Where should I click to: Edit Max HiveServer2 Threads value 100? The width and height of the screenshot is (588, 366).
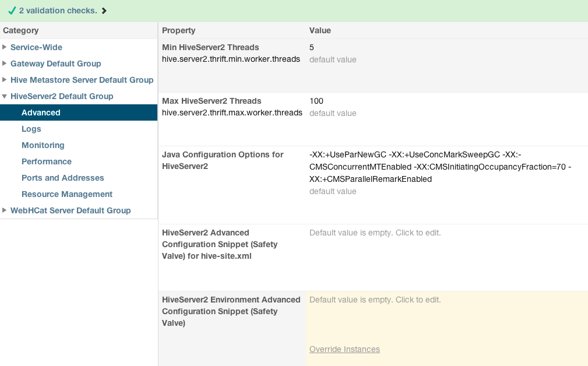(316, 101)
